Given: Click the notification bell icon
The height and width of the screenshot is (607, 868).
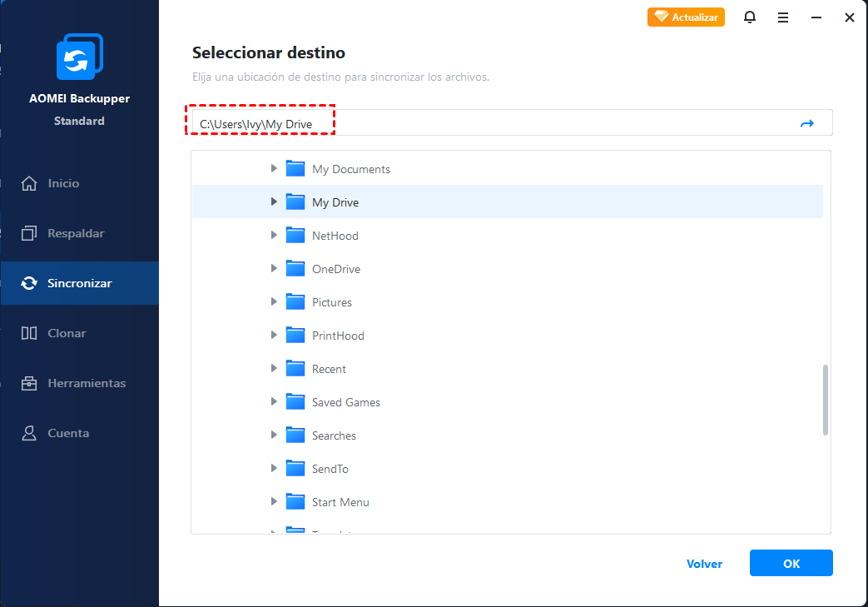Looking at the screenshot, I should click(x=750, y=17).
